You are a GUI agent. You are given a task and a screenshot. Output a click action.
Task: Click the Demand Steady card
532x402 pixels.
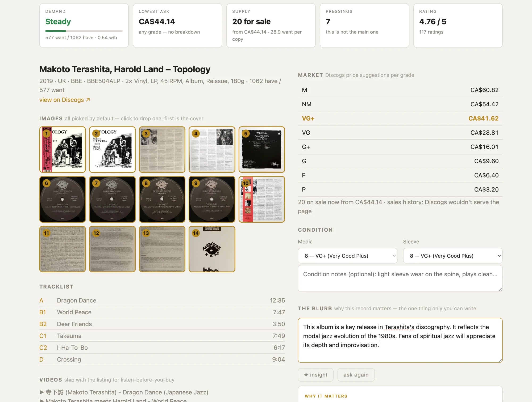click(x=84, y=26)
